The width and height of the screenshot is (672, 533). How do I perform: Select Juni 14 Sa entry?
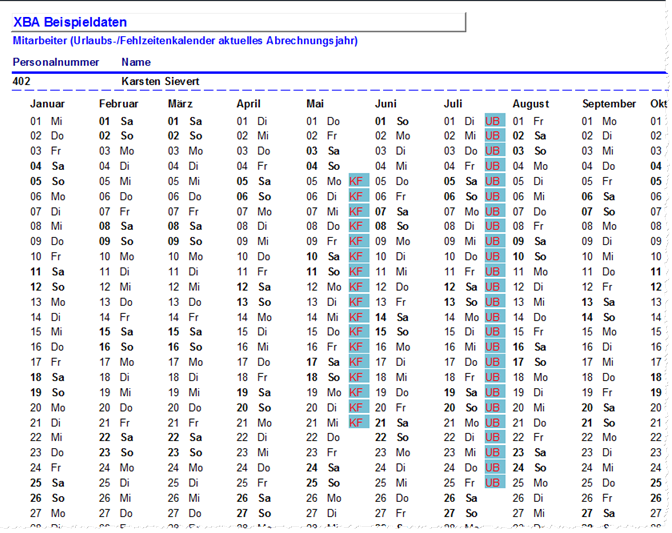tap(392, 317)
